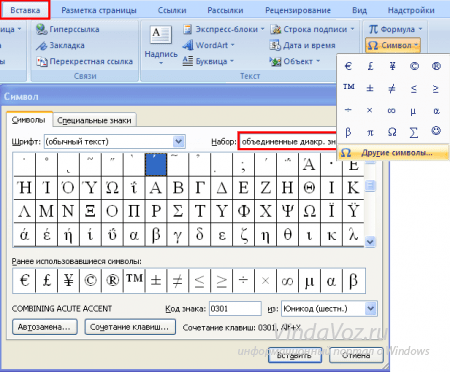
Task: Select the copyright symbol in recently used symbols
Action: (90, 280)
